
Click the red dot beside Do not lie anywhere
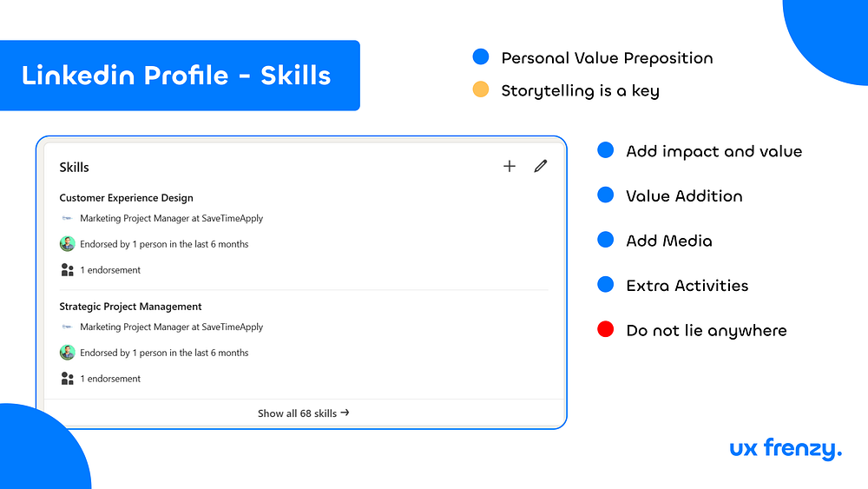tap(606, 329)
